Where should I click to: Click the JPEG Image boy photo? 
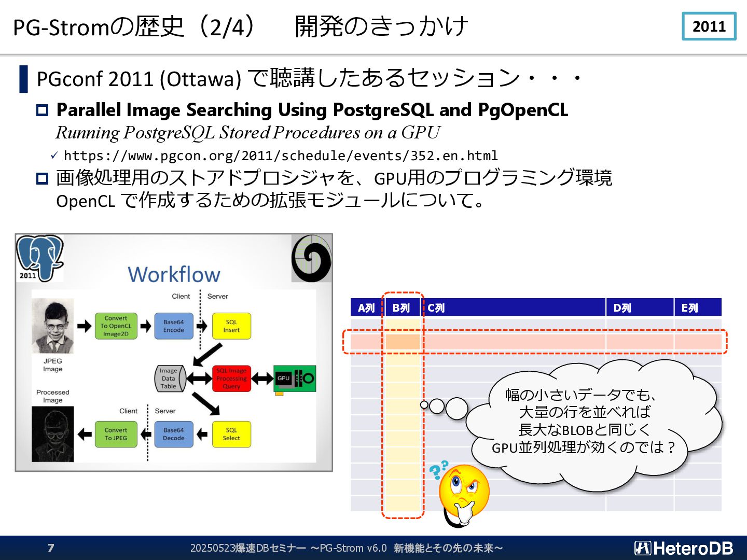(52, 326)
